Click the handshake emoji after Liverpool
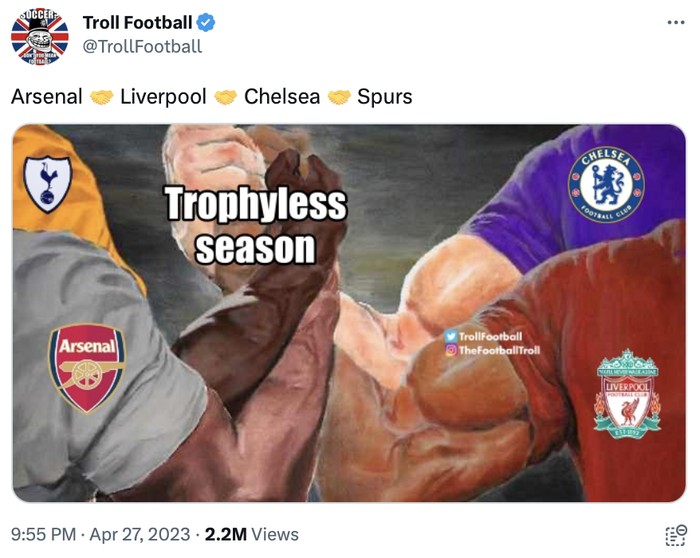The height and width of the screenshot is (558, 700). (225, 97)
